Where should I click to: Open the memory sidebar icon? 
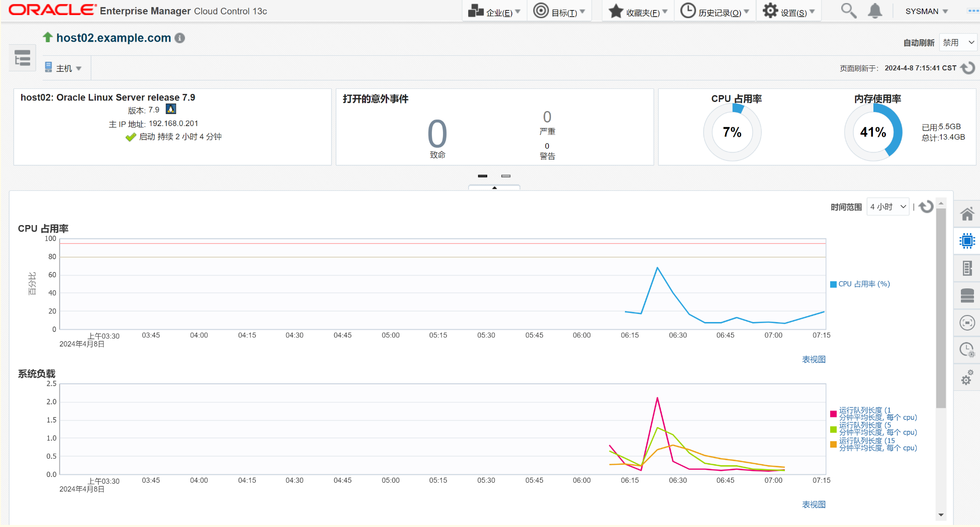tap(967, 268)
